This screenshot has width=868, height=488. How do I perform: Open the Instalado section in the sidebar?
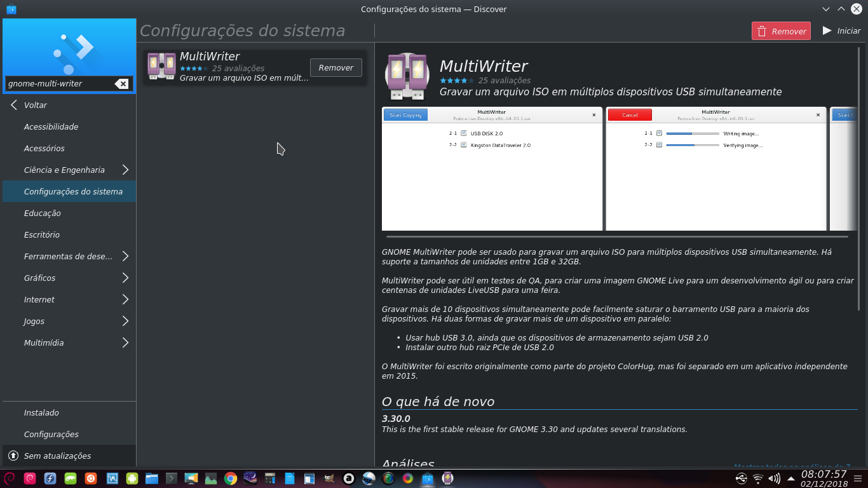click(x=41, y=412)
